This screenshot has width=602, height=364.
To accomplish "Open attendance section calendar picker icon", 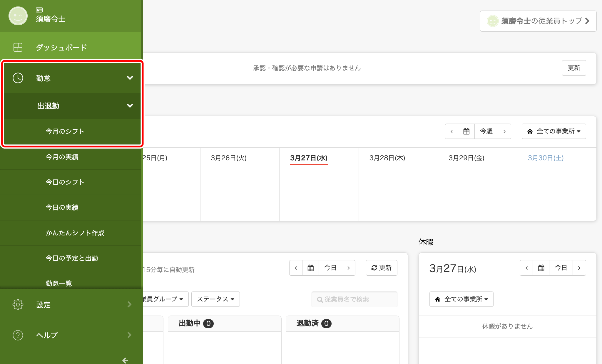I will pos(310,268).
